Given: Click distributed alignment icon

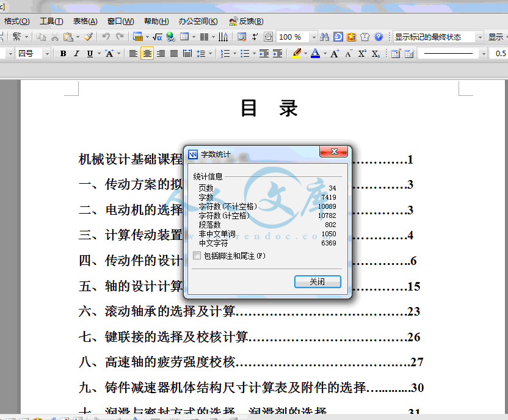Looking at the screenshot, I should click(x=187, y=54).
